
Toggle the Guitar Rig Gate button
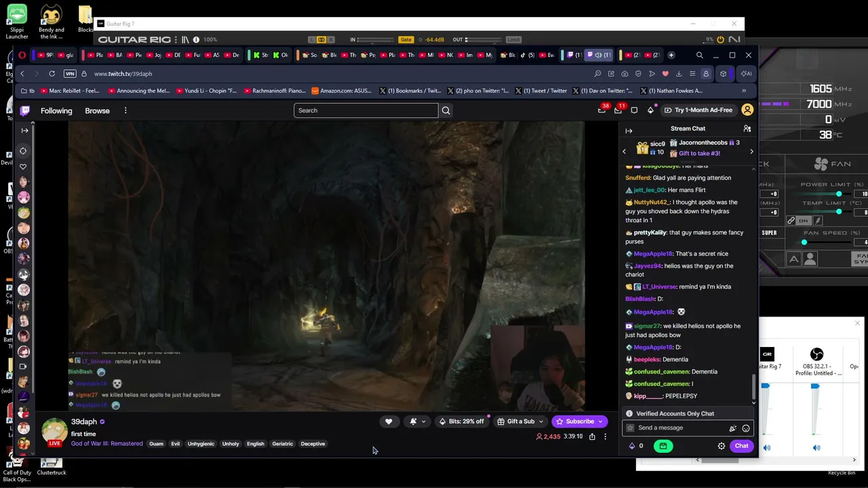[x=406, y=39]
